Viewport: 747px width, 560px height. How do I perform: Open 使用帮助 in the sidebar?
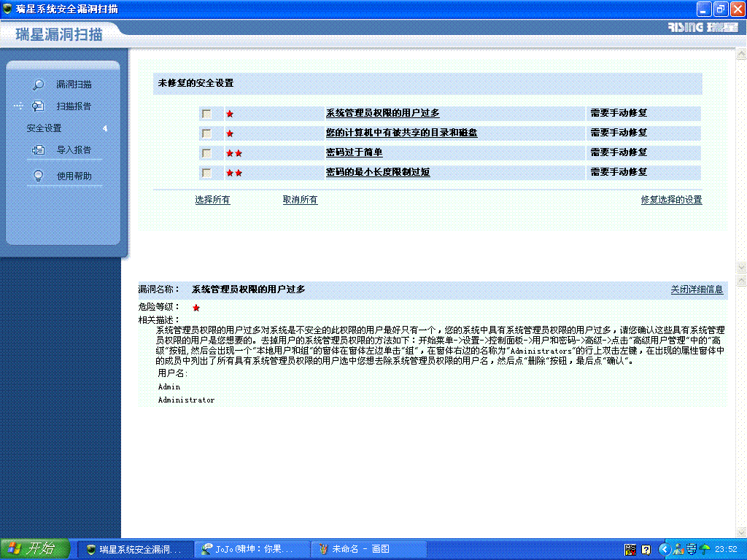74,176
